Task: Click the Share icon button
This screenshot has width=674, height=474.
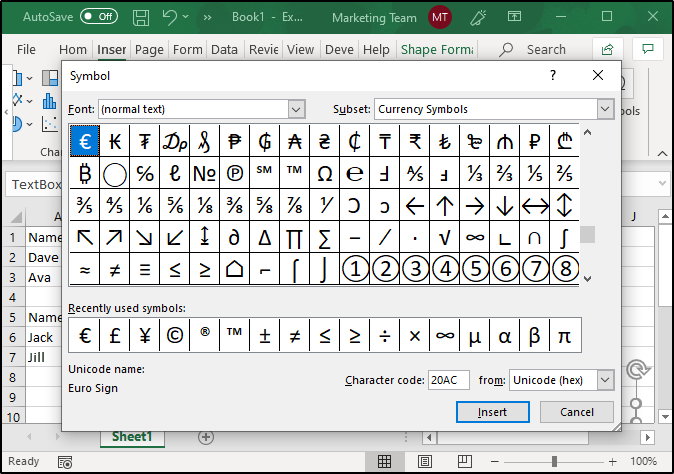Action: (x=607, y=49)
